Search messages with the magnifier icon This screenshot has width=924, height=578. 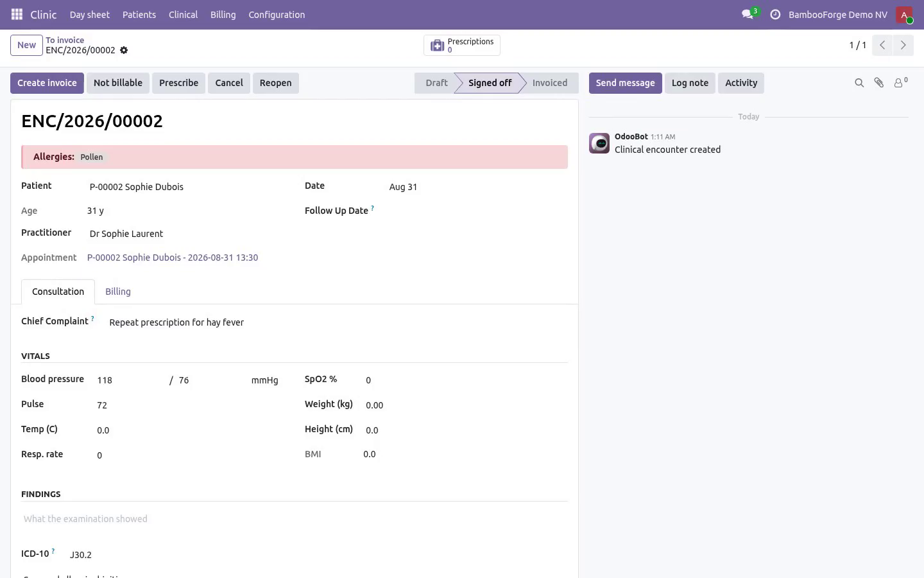coord(859,83)
